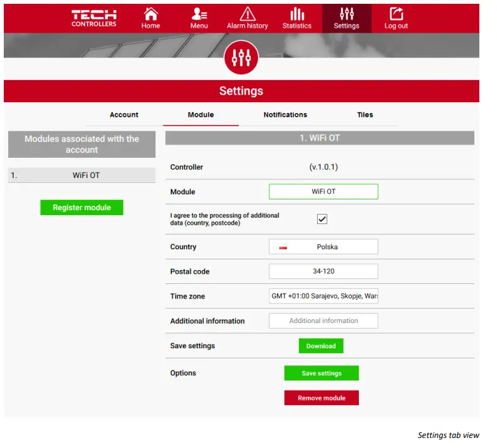Screen dimensions: 497x448
Task: Click the 'Options' row label
Action: coord(183,373)
